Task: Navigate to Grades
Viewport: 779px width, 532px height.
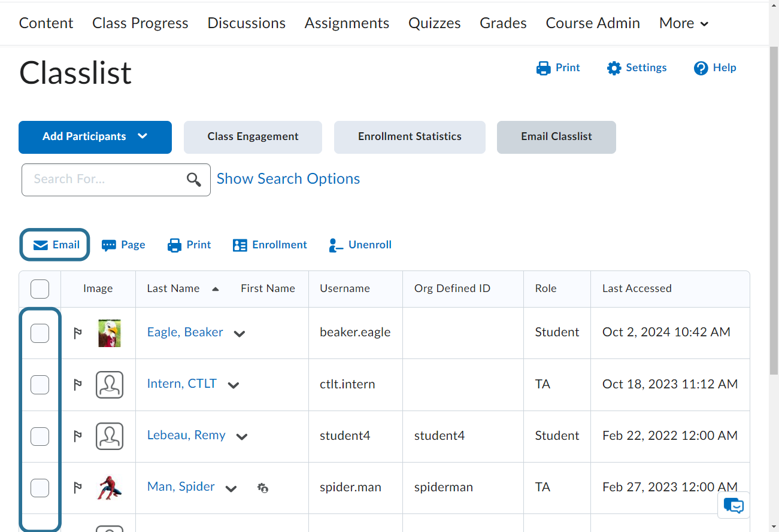Action: click(x=503, y=23)
